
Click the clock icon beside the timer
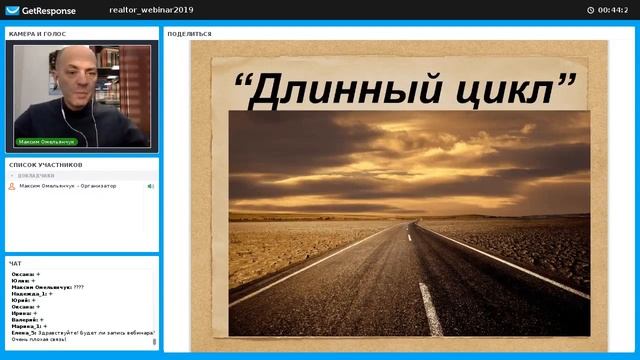(590, 10)
